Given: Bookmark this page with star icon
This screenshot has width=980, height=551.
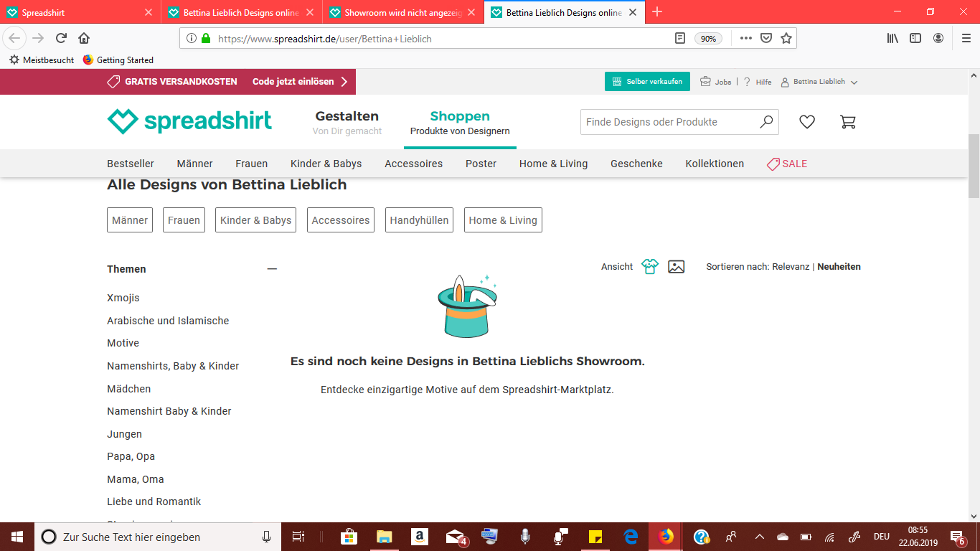Looking at the screenshot, I should pos(786,39).
